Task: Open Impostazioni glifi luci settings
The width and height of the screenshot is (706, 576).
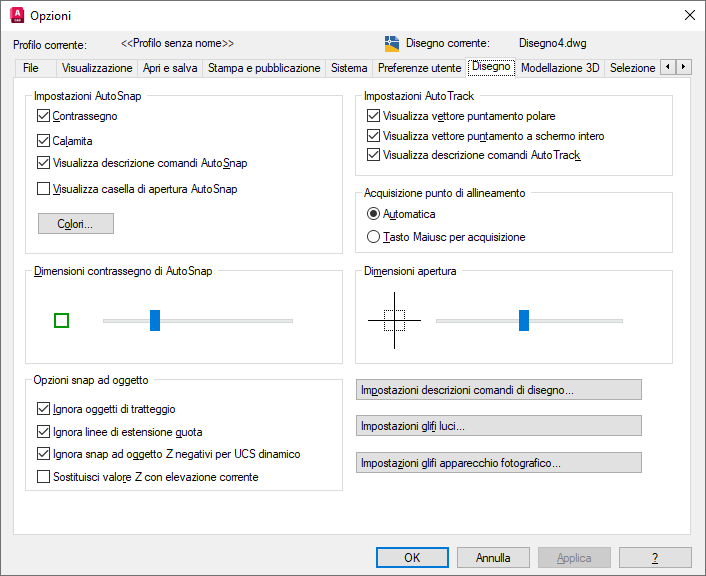Action: 498,426
